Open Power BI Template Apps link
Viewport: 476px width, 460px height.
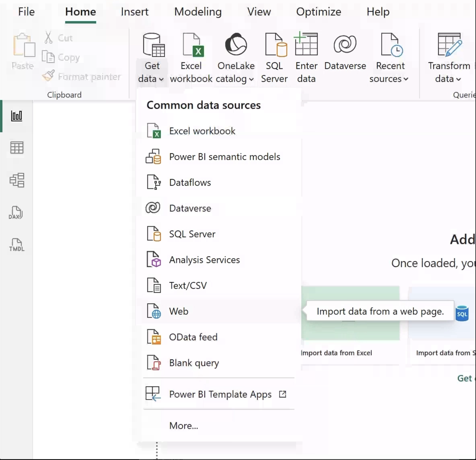coord(219,394)
